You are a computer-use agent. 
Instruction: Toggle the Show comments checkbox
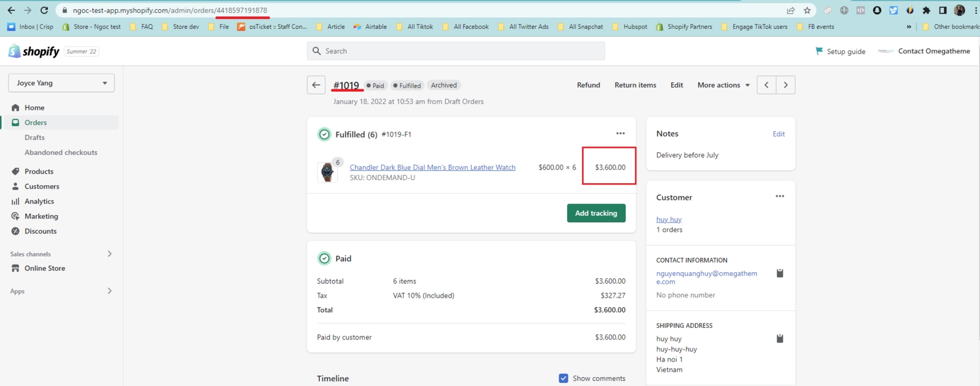[x=563, y=379]
